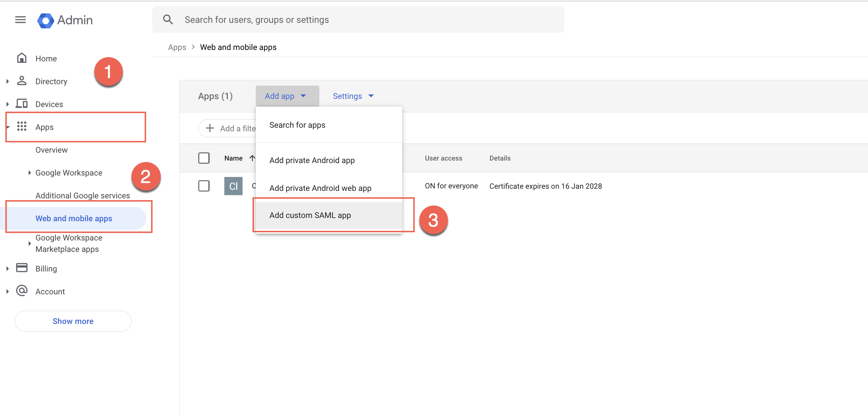Open Google Workspace Marketplace apps
The width and height of the screenshot is (868, 416).
pos(69,243)
